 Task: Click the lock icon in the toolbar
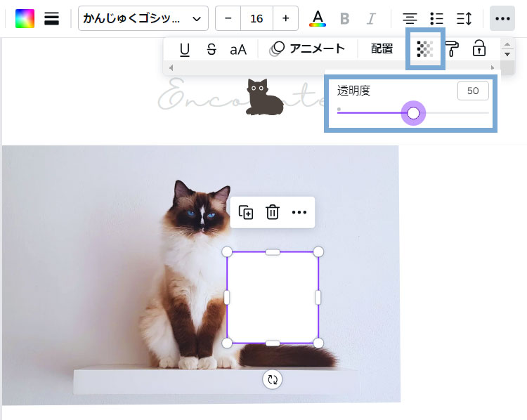479,48
